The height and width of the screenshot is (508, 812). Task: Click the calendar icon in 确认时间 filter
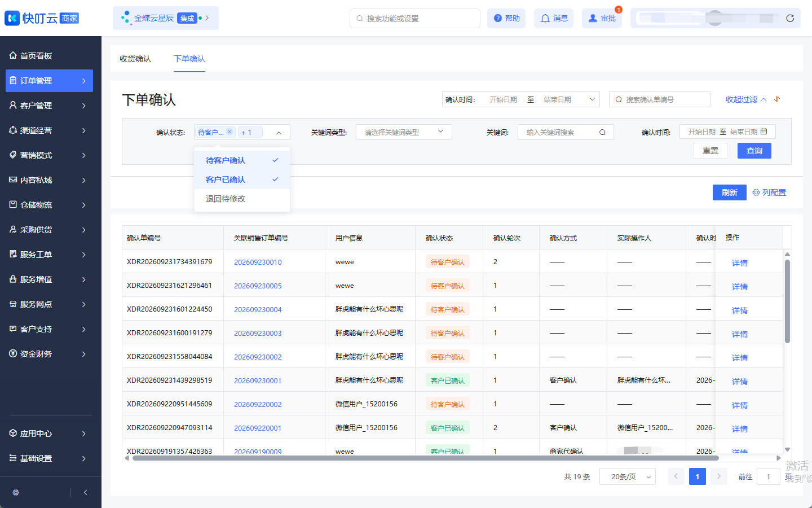764,132
